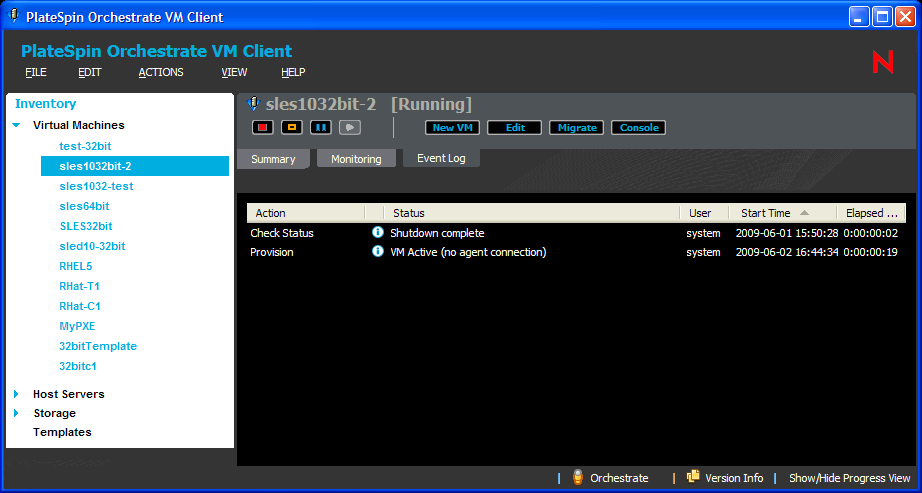Screen dimensions: 922x493
Task: Select RHat-C1 virtual machine
Action: (x=80, y=306)
